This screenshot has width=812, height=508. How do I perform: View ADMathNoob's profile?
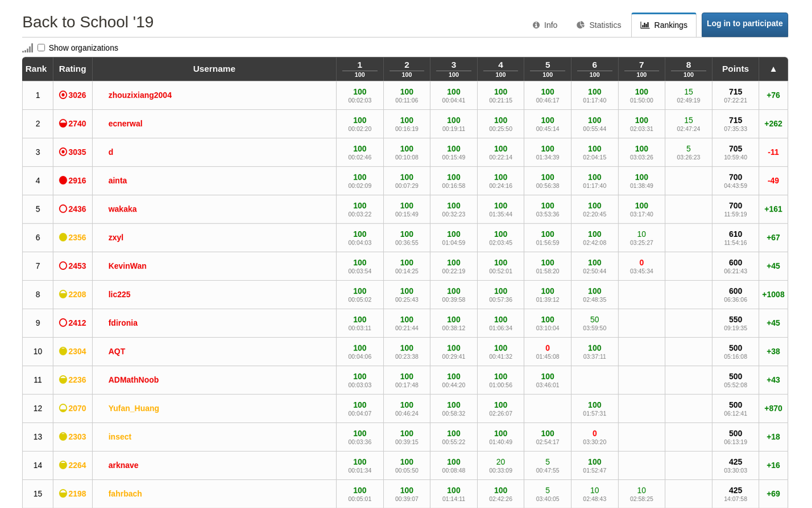coord(134,380)
